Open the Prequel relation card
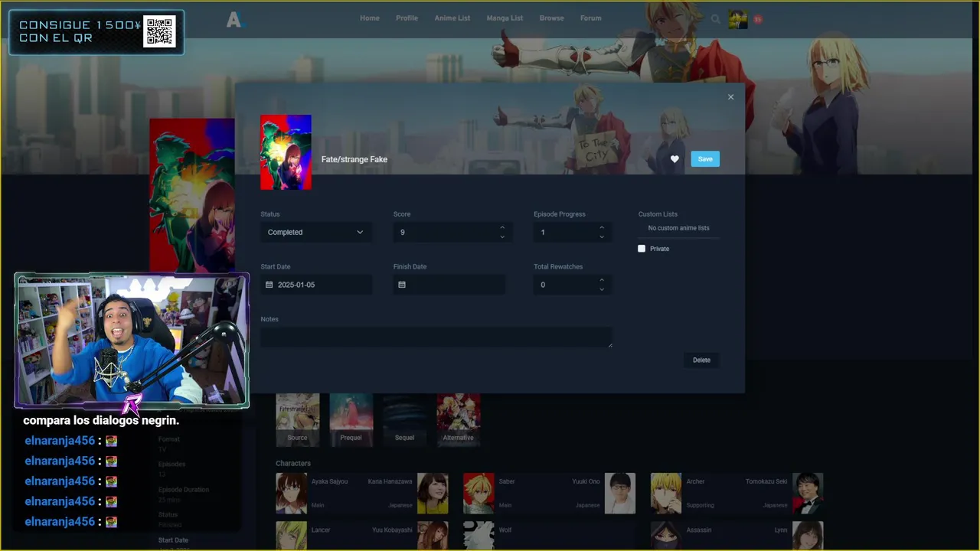Screen dimensions: 980x551 coord(351,419)
